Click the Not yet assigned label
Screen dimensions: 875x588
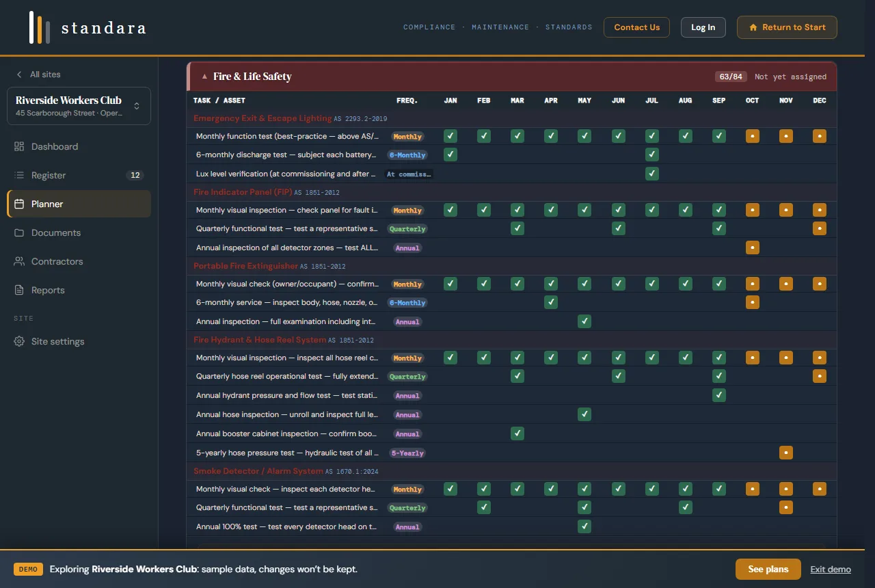[x=791, y=77]
